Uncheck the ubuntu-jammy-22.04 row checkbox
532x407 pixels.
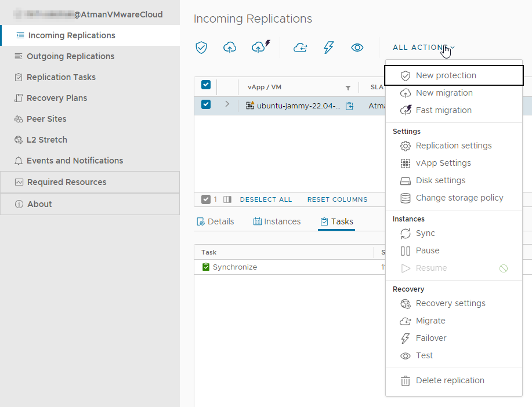(206, 105)
